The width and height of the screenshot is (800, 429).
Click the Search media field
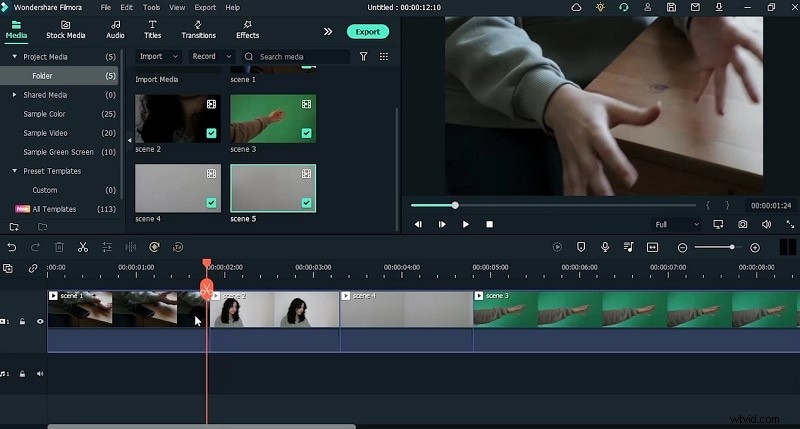pos(296,57)
